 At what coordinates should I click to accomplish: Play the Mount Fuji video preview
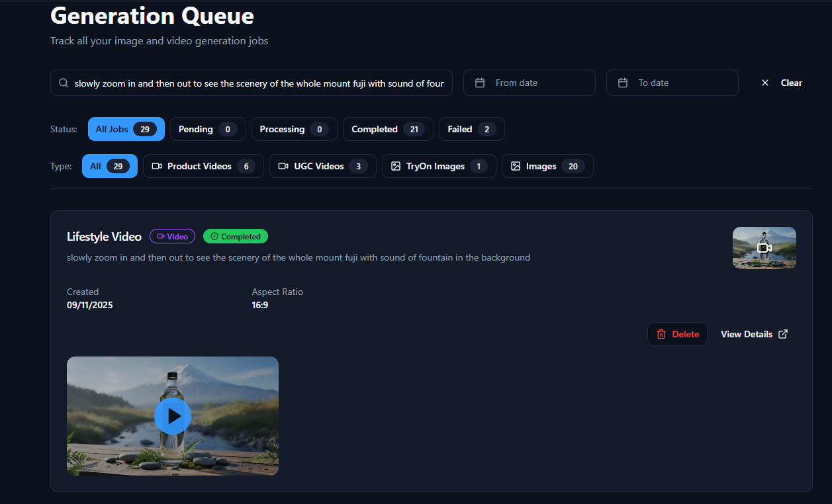[x=172, y=416]
